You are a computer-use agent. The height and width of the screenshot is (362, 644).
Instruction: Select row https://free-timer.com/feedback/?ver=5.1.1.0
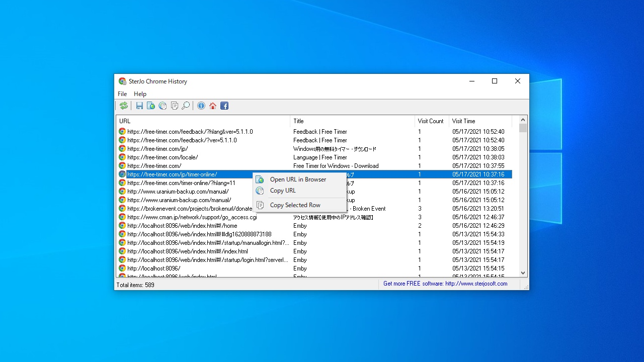click(x=314, y=140)
